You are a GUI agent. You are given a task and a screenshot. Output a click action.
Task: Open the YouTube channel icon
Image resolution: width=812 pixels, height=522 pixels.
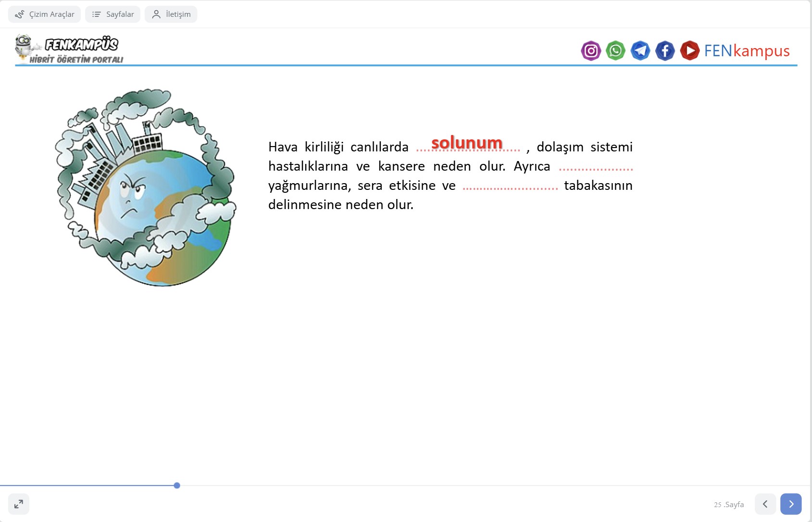pyautogui.click(x=690, y=50)
